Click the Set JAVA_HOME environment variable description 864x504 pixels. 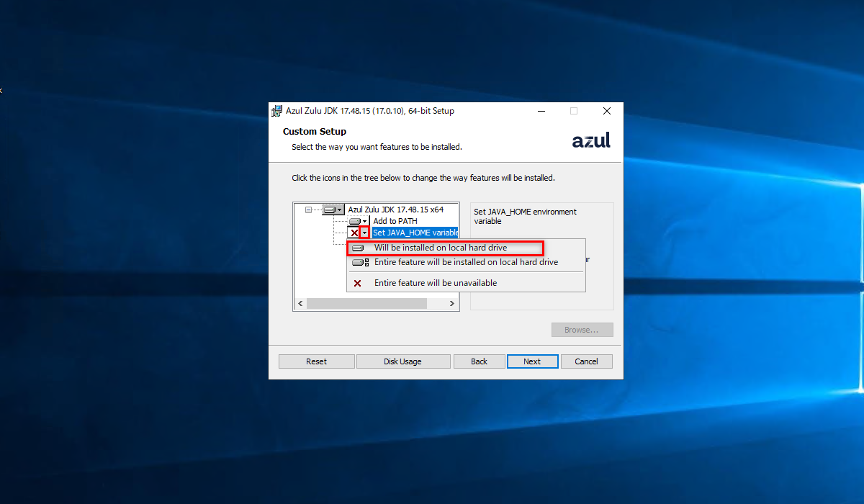[525, 216]
